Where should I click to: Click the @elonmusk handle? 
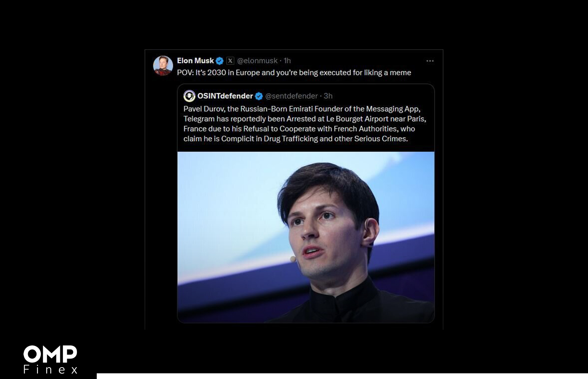257,61
